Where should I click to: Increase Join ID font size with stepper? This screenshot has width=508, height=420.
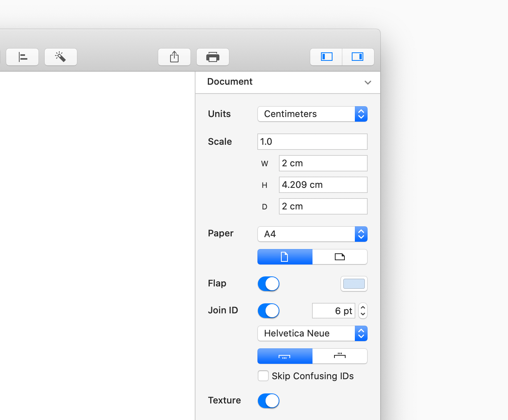(x=363, y=307)
